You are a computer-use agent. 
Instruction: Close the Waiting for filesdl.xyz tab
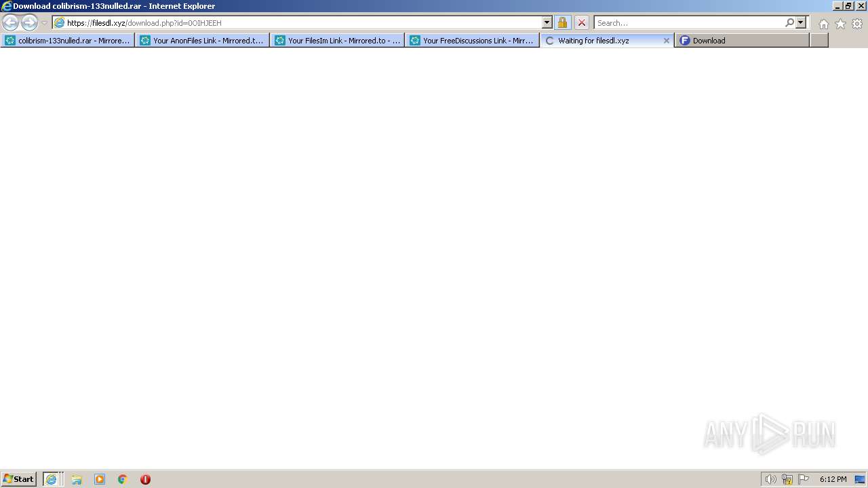[x=666, y=41]
